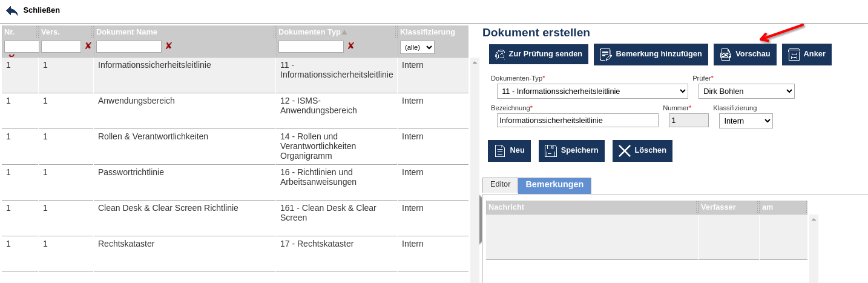The height and width of the screenshot is (283, 868).
Task: Click the back arrow icon beside Schließen
Action: (x=12, y=11)
